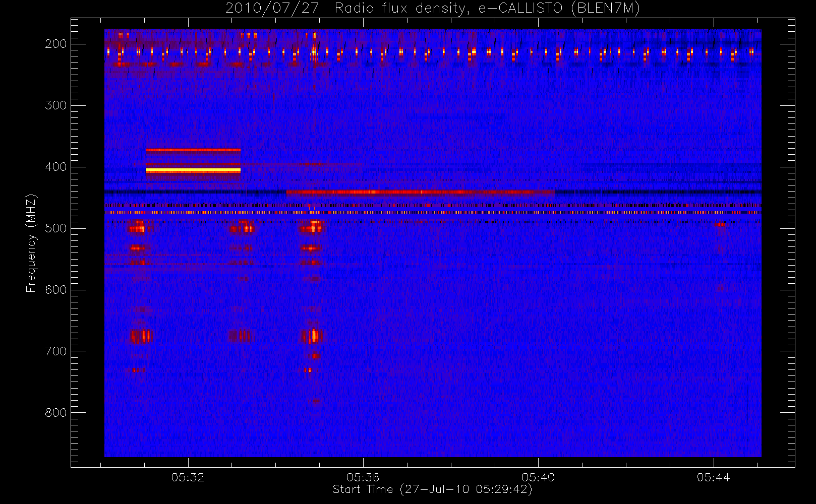This screenshot has width=816, height=504.
Task: Click the 500 frequency tick label
Action: pos(56,228)
